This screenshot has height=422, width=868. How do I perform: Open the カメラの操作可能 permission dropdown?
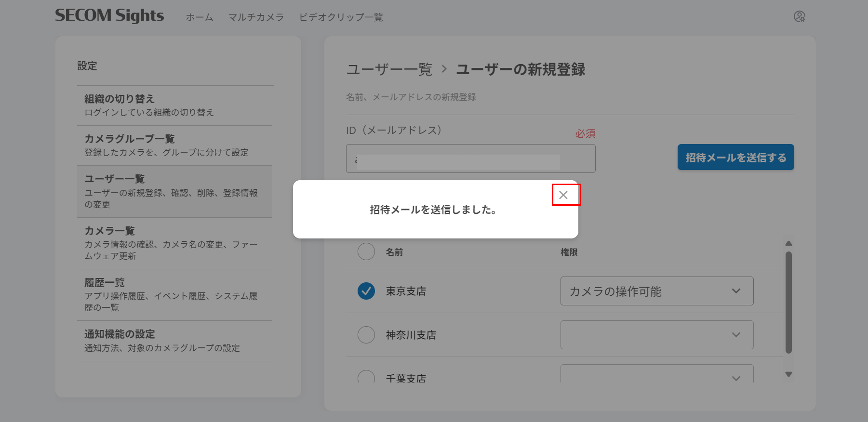coord(657,291)
